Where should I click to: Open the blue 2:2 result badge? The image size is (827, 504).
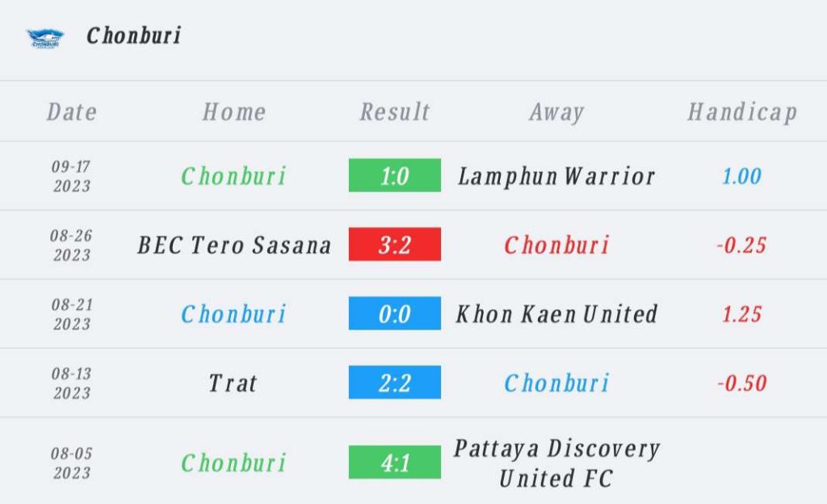click(x=394, y=382)
